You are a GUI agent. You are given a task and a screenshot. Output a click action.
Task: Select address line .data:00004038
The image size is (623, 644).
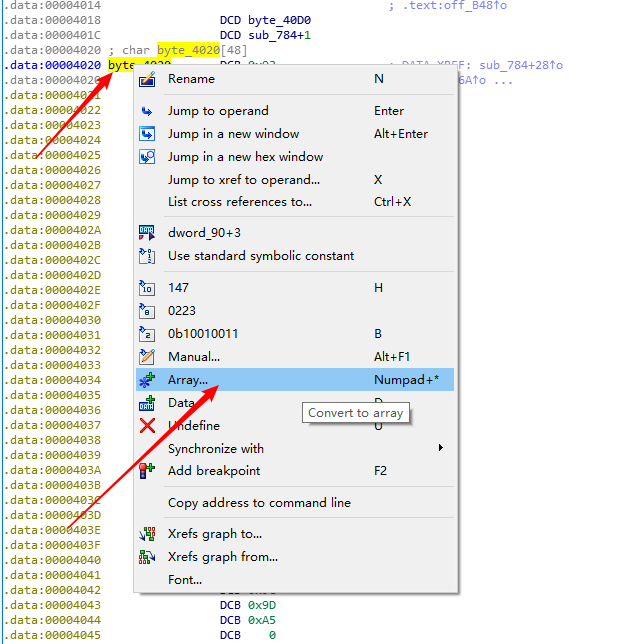point(53,440)
